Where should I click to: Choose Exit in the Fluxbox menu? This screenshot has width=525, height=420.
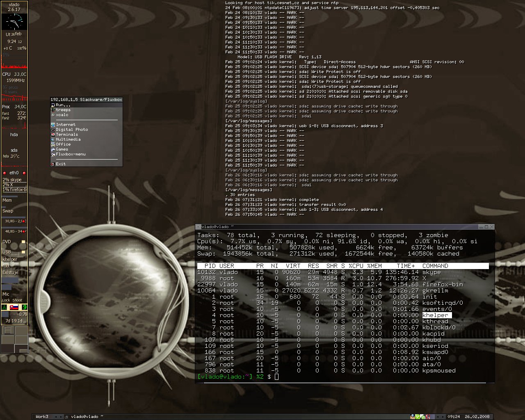(x=86, y=164)
